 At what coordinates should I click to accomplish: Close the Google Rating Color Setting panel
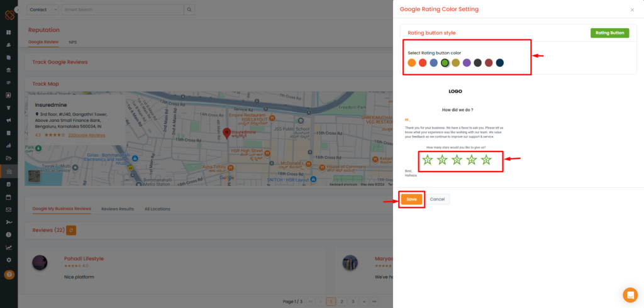632,10
